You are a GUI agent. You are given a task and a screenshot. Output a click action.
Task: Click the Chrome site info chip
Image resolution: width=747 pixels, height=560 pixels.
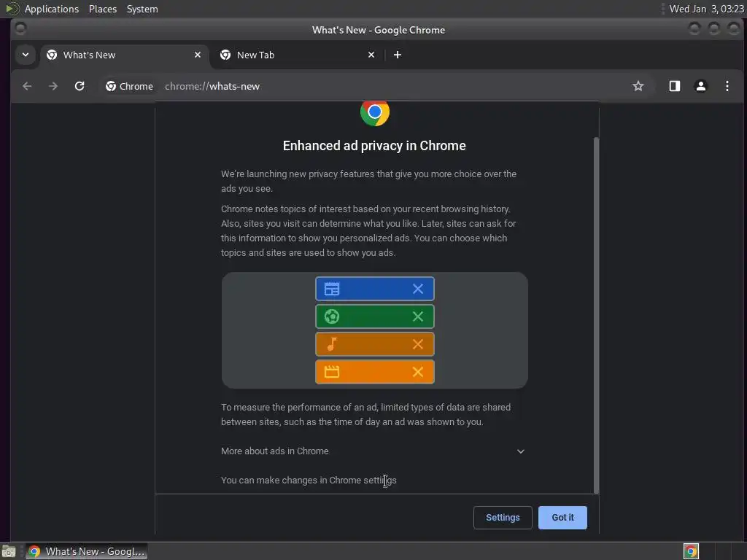[x=129, y=86]
